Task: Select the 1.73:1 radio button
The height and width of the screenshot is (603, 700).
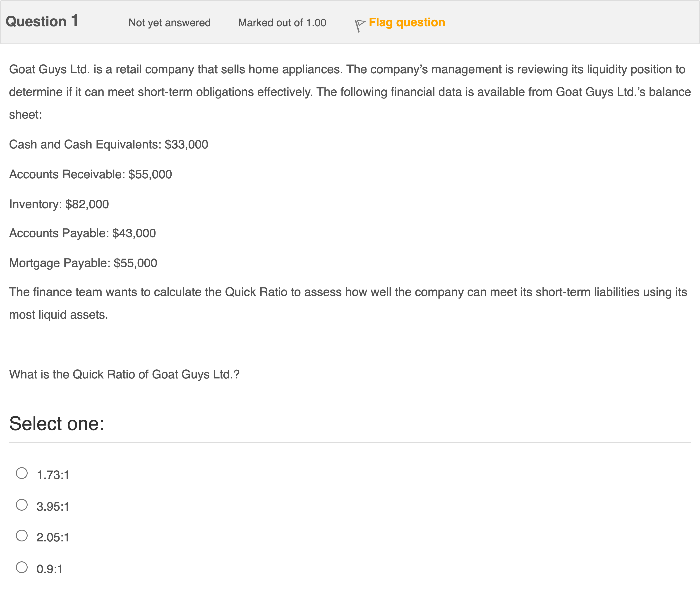Action: pos(22,473)
